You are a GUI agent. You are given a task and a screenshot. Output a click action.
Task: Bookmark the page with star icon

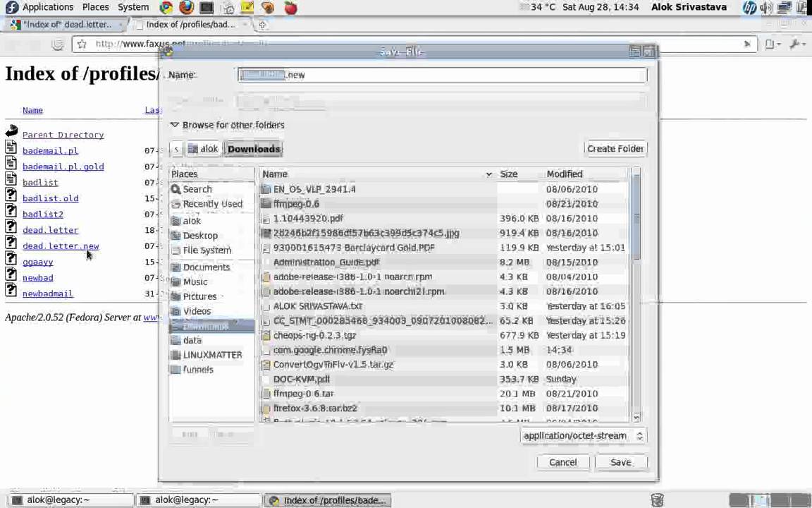[82, 44]
